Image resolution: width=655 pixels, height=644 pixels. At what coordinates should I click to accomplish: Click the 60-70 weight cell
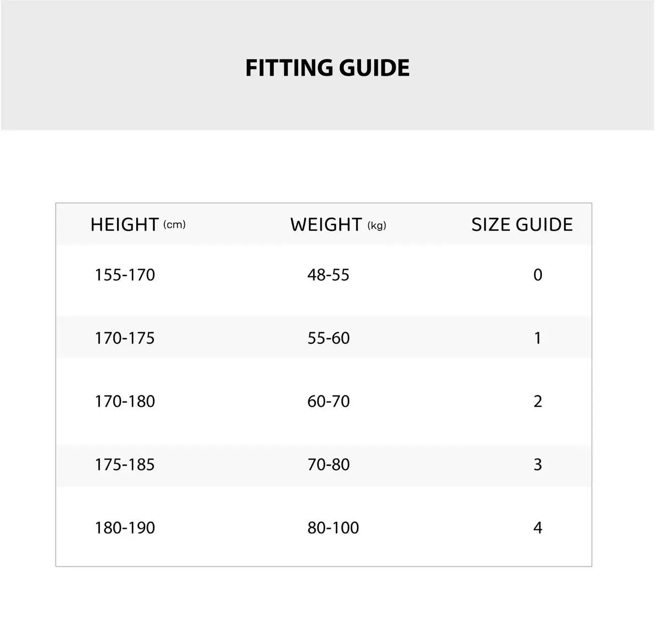pyautogui.click(x=328, y=402)
